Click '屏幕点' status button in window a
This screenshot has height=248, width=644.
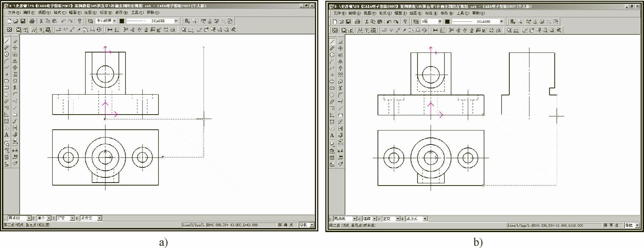tap(288, 225)
